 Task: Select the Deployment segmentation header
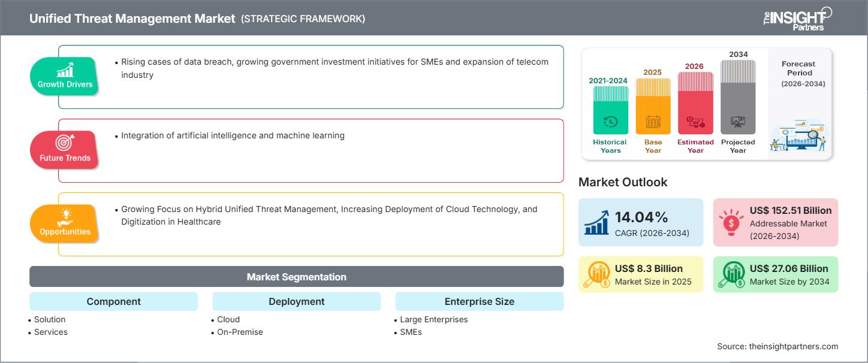pyautogui.click(x=296, y=301)
